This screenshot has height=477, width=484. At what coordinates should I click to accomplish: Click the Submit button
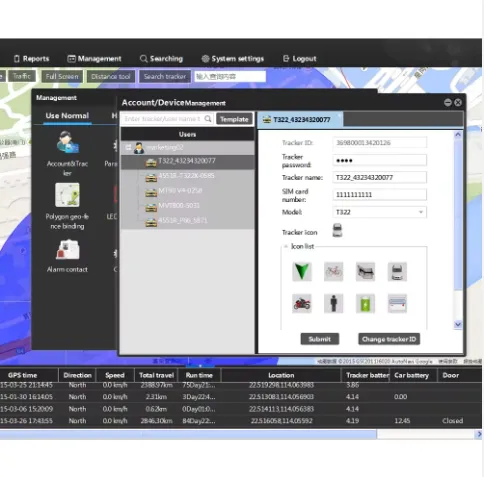point(320,339)
